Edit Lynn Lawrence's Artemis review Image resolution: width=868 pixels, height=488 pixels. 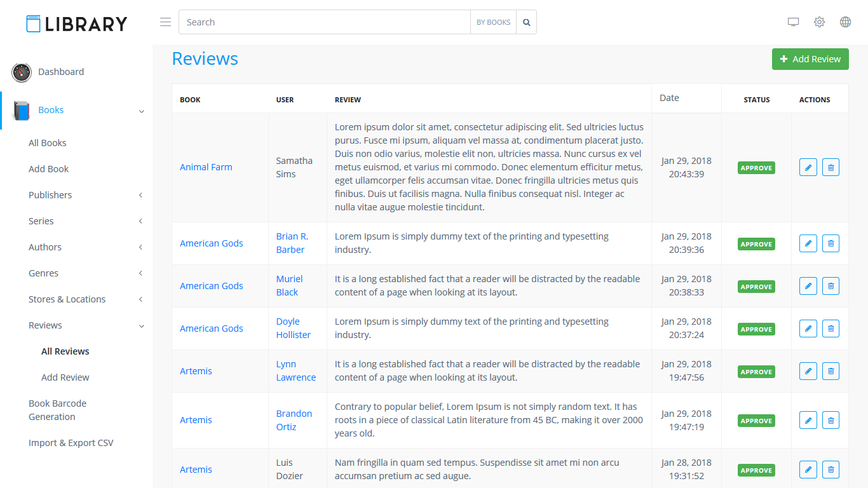808,371
